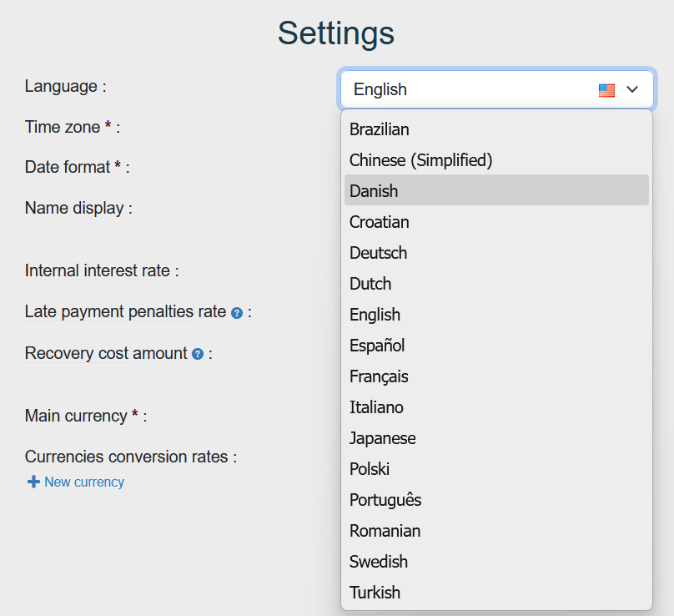Select Dutch language option
Viewport: 674px width, 616px height.
click(x=370, y=284)
